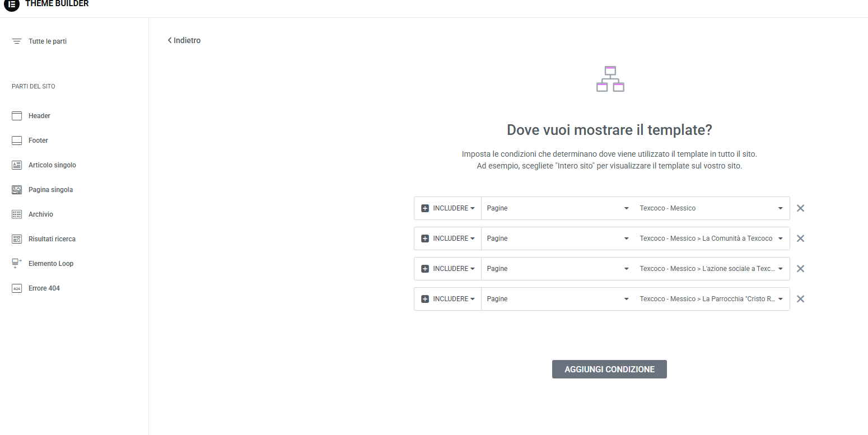The height and width of the screenshot is (435, 868).
Task: Click the Errore 404 icon
Action: click(x=17, y=288)
